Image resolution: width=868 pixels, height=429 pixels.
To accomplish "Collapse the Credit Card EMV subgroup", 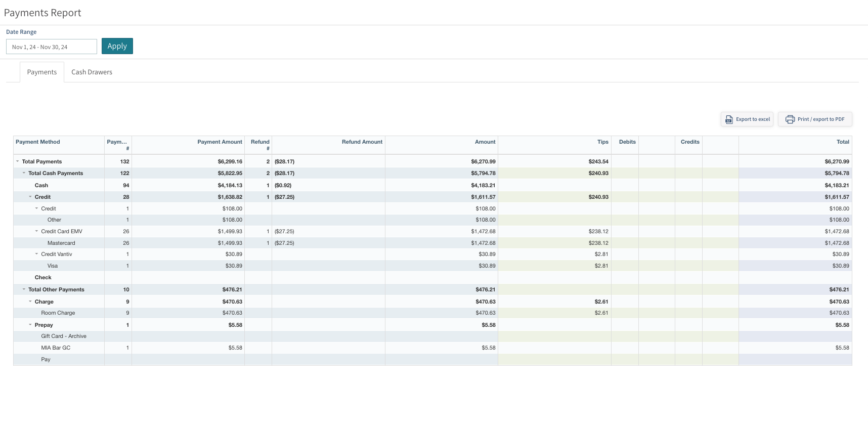I will pos(36,231).
